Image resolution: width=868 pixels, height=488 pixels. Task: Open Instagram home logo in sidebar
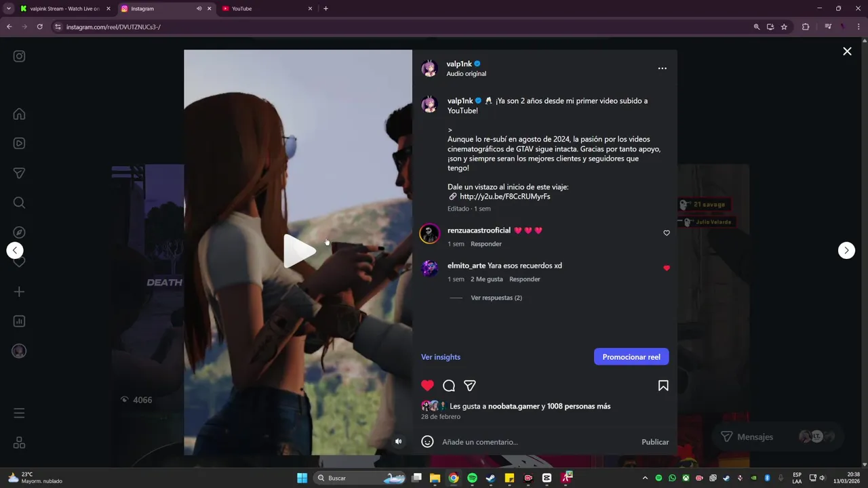(19, 56)
